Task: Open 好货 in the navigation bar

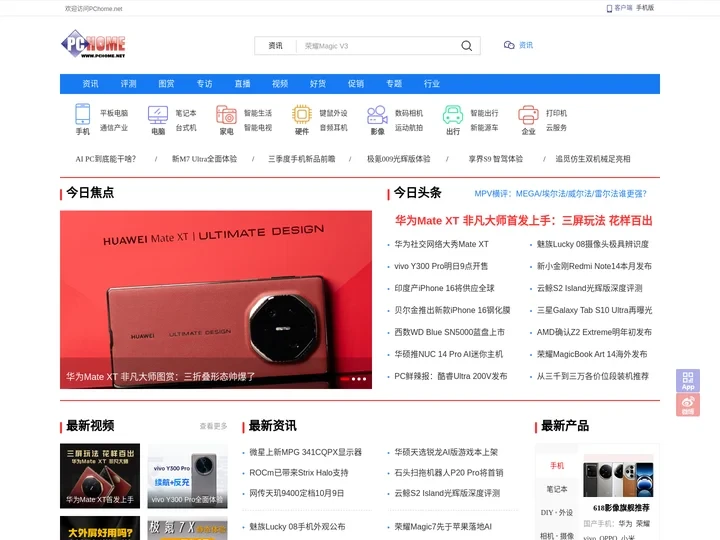Action: [x=318, y=84]
